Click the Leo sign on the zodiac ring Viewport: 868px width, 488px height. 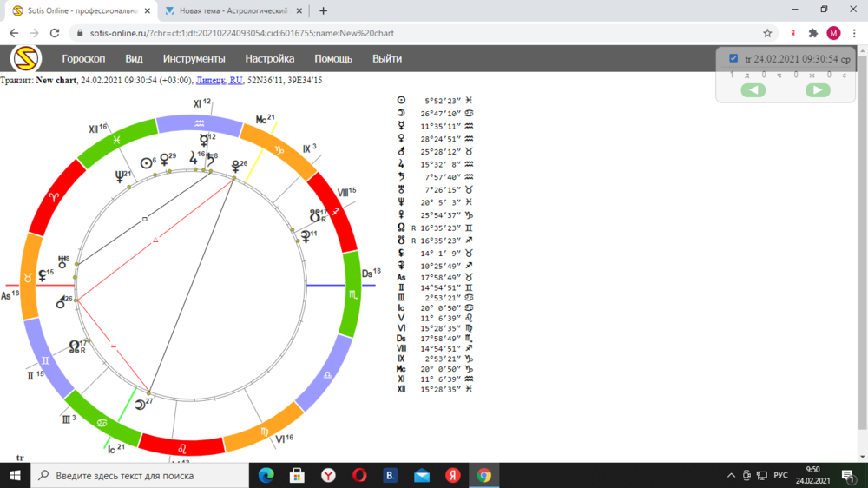[182, 447]
